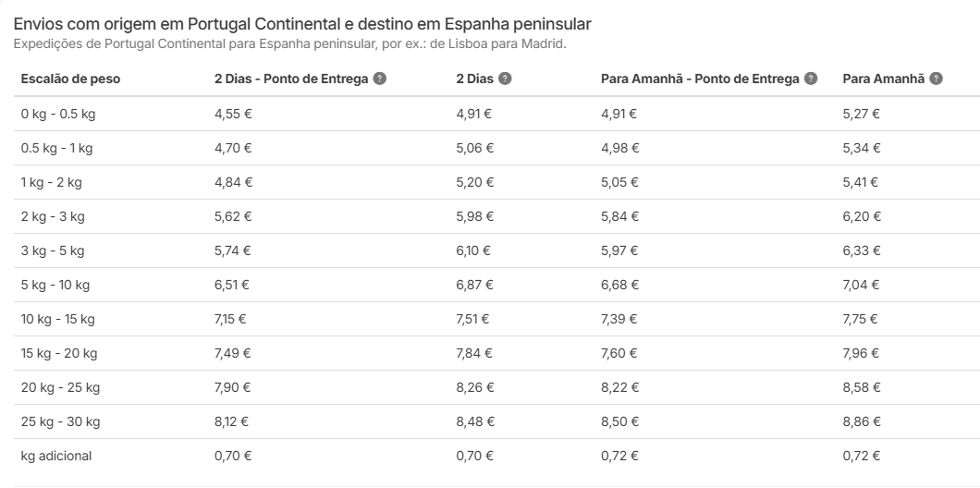Click the 5,20 € price for 1 kg - 2 kg
Viewport: 980px width, 488px height.
(x=475, y=182)
